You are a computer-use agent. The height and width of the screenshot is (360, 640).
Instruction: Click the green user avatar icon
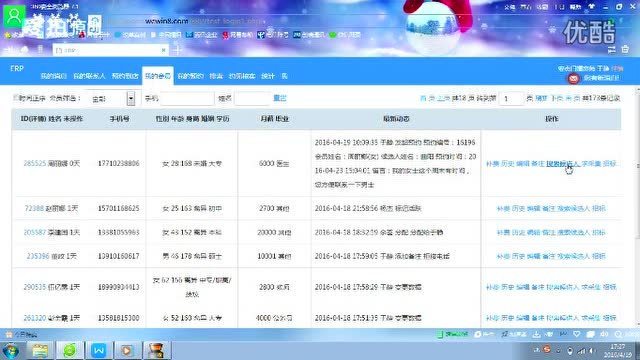coord(14,16)
